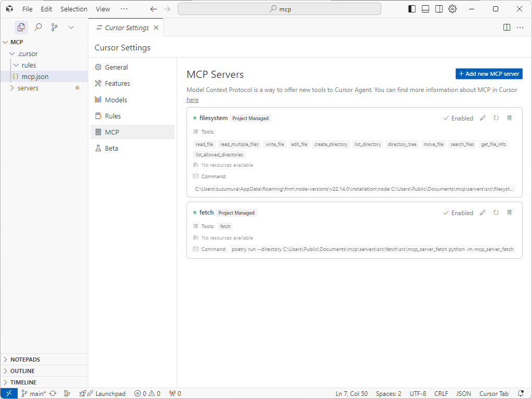Image resolution: width=532 pixels, height=399 pixels.
Task: Split the editor to the right
Action: pyautogui.click(x=507, y=28)
